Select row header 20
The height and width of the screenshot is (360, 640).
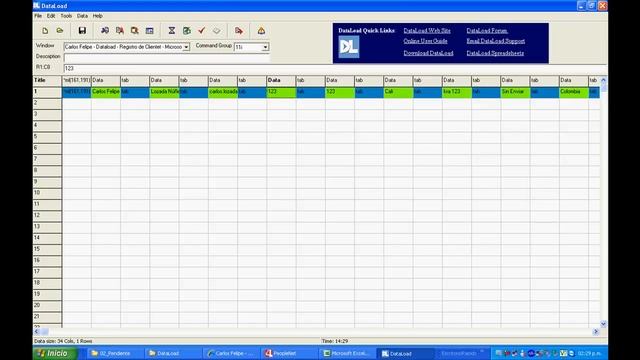click(x=47, y=306)
